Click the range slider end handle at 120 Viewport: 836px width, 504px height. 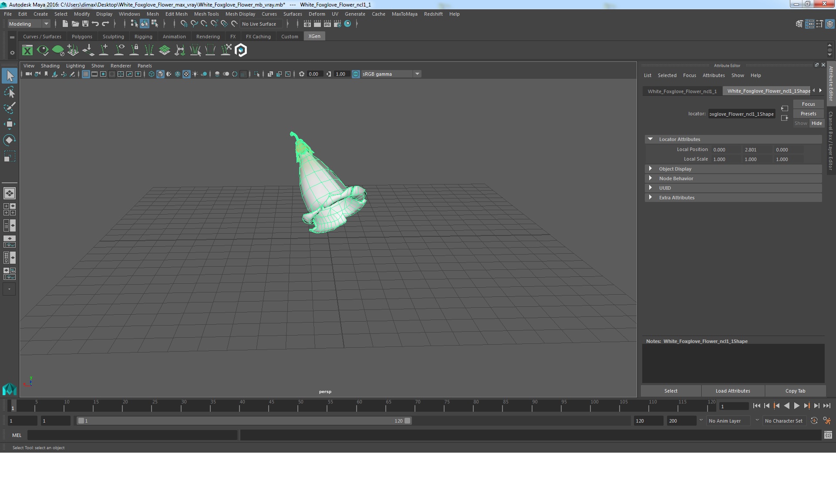pos(407,421)
